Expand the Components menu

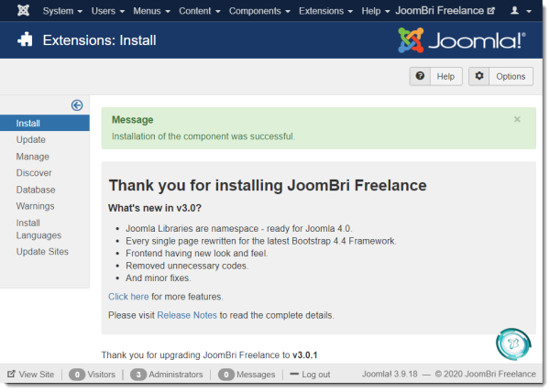point(259,11)
